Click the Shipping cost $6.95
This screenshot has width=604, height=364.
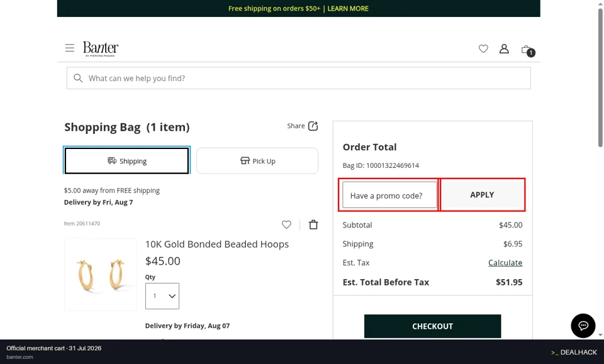513,244
